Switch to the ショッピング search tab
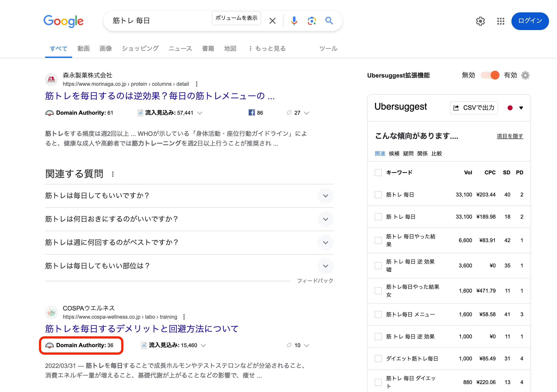 [140, 48]
